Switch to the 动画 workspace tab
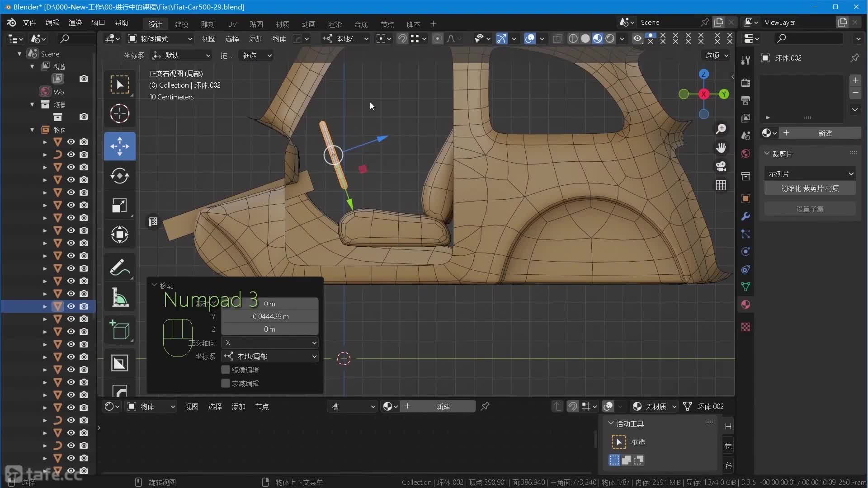The image size is (868, 488). [x=309, y=24]
